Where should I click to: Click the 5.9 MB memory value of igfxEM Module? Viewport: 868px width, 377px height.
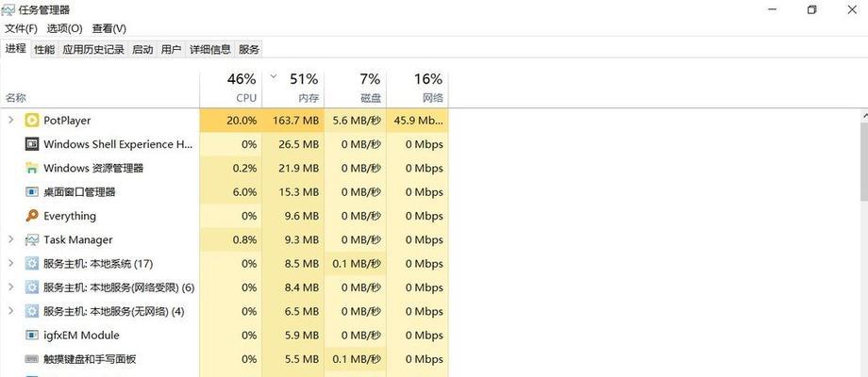pos(302,335)
